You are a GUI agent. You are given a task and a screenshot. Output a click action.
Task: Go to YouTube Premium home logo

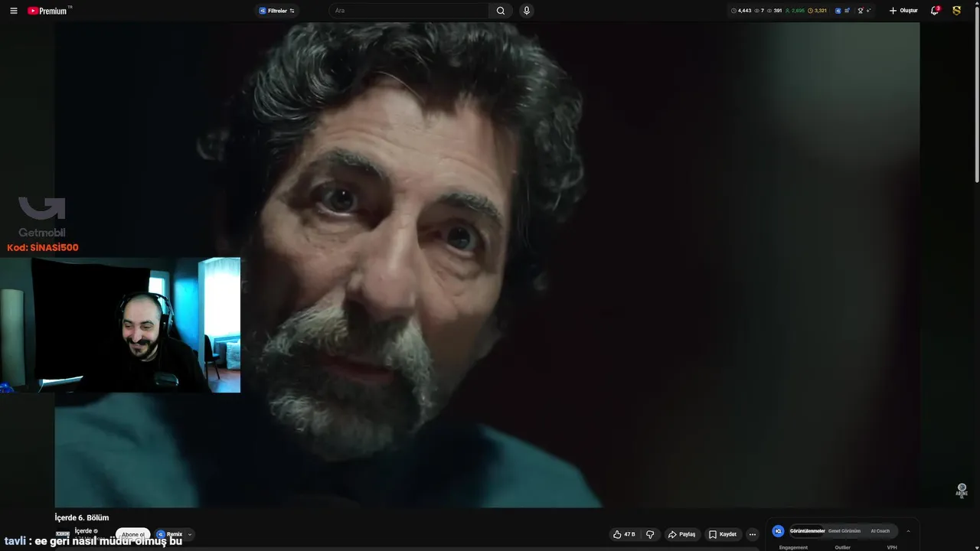(49, 11)
